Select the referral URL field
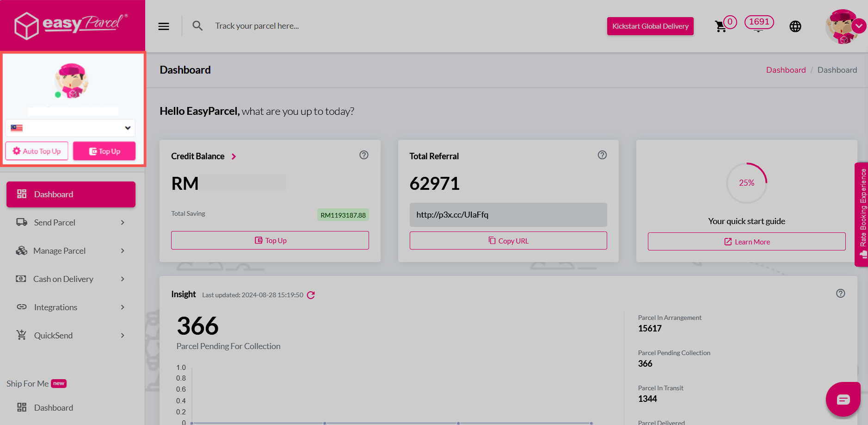 click(508, 215)
